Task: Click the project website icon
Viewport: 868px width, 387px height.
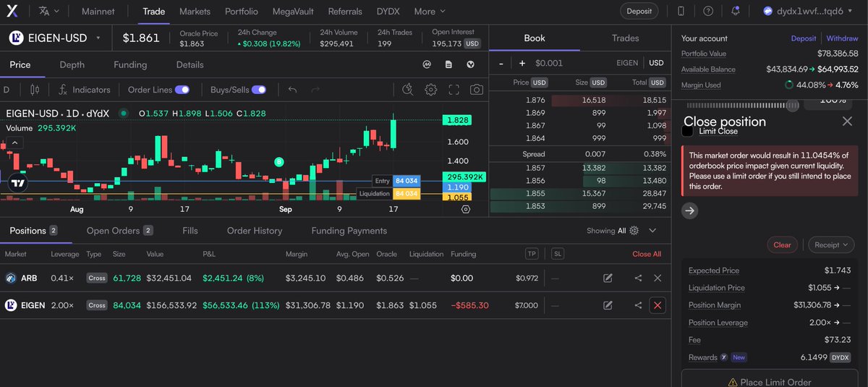Action: click(x=471, y=64)
